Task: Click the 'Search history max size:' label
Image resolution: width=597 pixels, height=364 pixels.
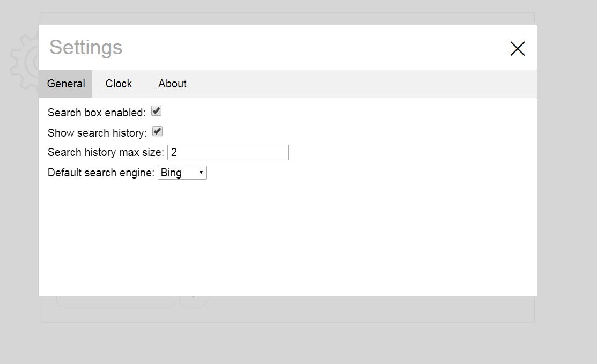Action: [106, 152]
